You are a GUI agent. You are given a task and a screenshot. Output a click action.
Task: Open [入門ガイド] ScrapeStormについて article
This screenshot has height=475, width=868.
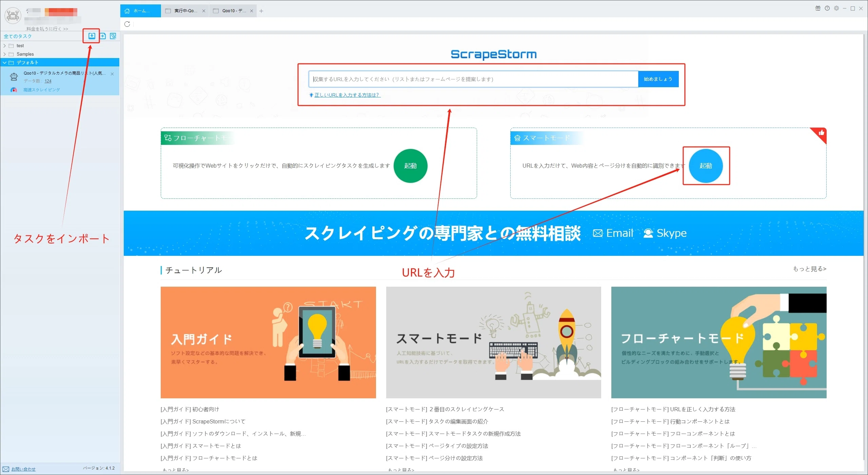(203, 421)
